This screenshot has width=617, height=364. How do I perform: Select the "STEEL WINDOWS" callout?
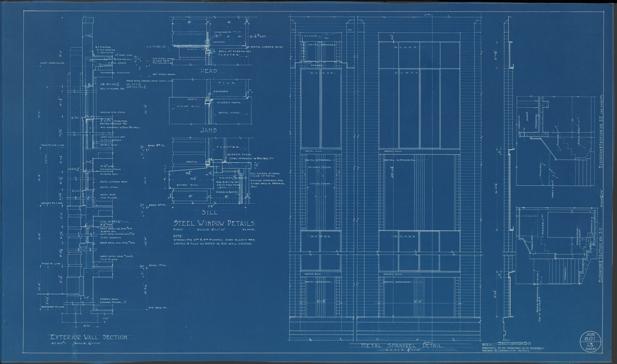tap(111, 237)
